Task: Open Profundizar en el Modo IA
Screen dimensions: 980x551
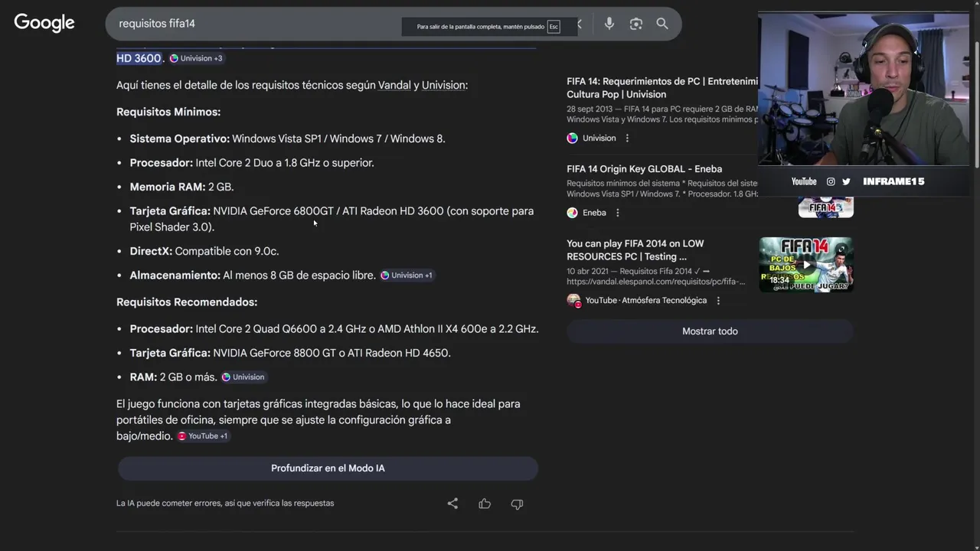Action: click(328, 468)
